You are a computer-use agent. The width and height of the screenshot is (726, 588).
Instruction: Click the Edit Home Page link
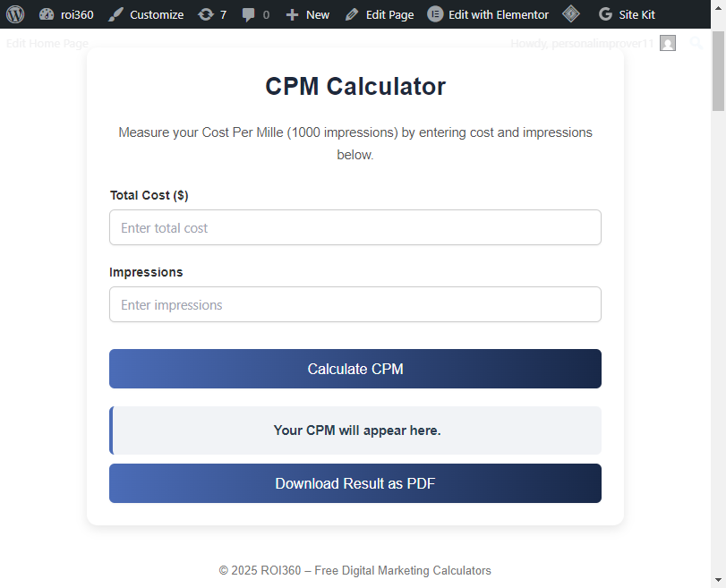47,43
